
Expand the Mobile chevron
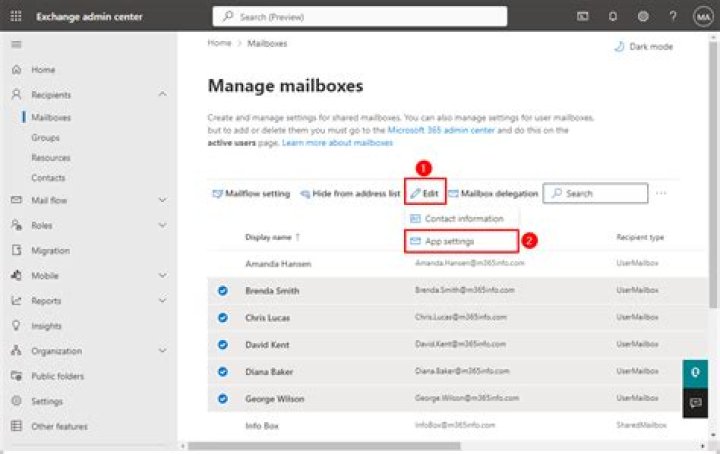pos(163,275)
